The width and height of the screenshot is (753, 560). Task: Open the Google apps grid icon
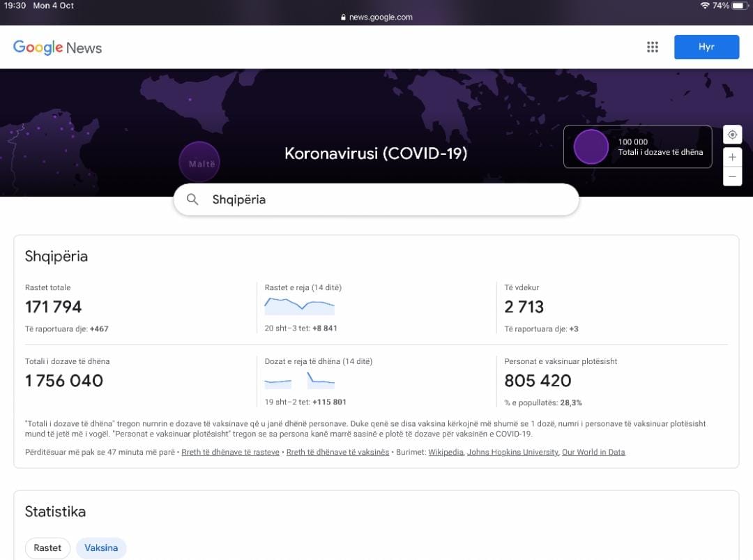pyautogui.click(x=653, y=47)
